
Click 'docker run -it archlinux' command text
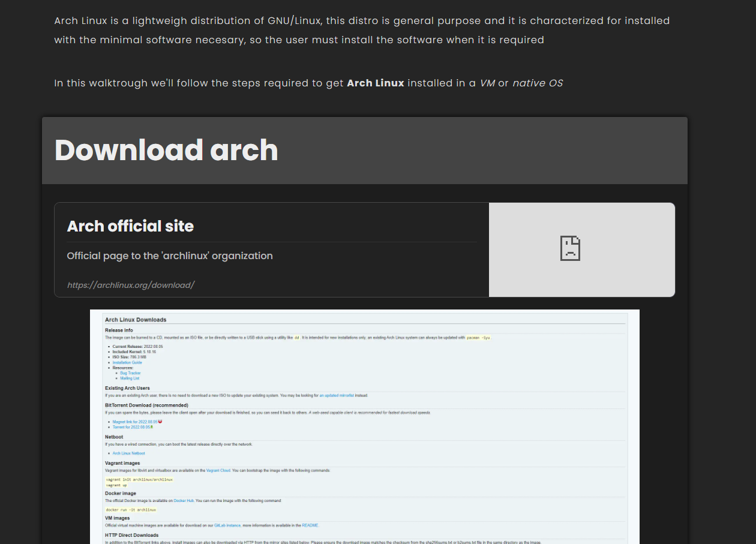coord(131,510)
